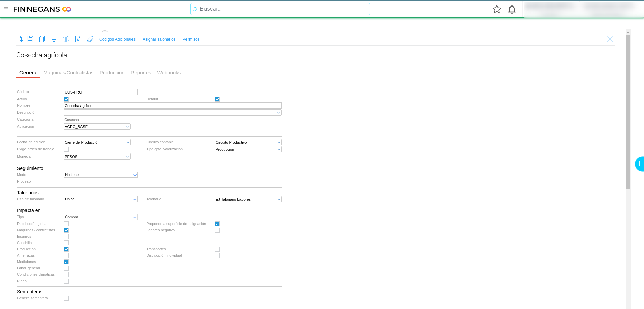Click the new document icon

tap(19, 39)
